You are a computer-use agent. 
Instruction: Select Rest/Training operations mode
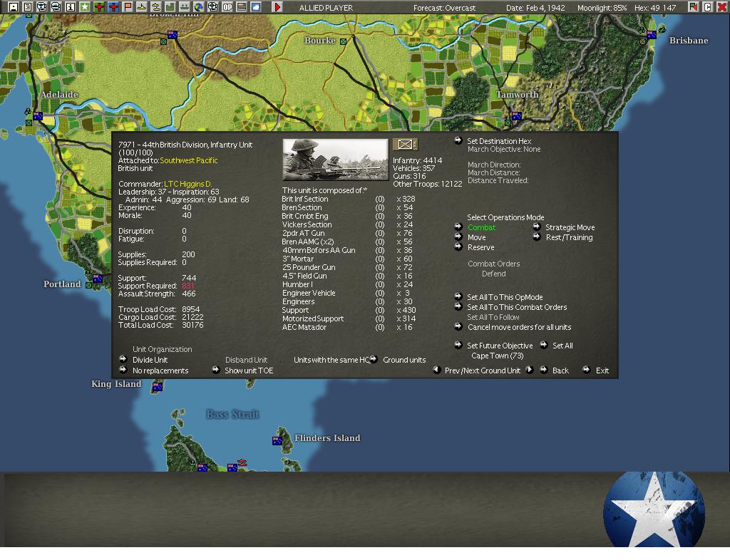569,237
